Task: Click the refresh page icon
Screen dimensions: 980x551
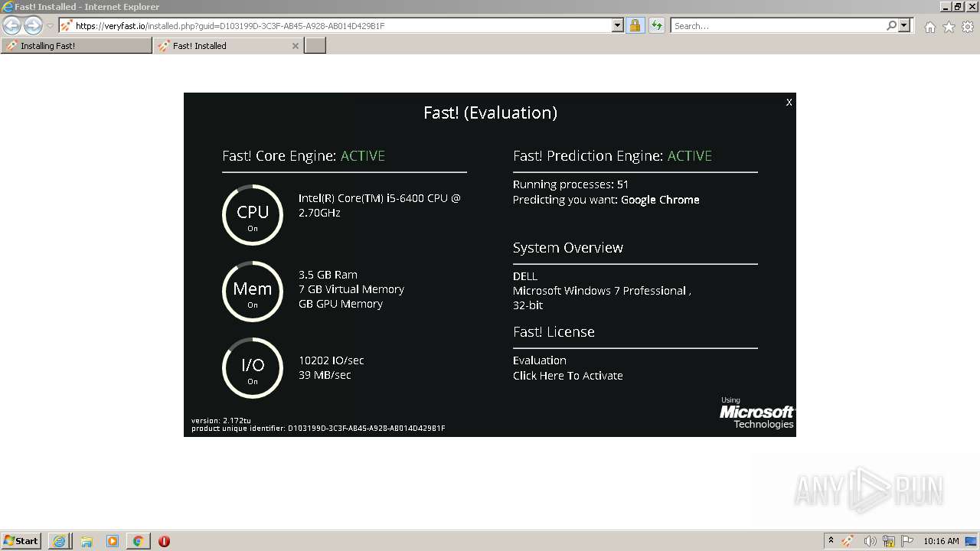Action: tap(657, 25)
